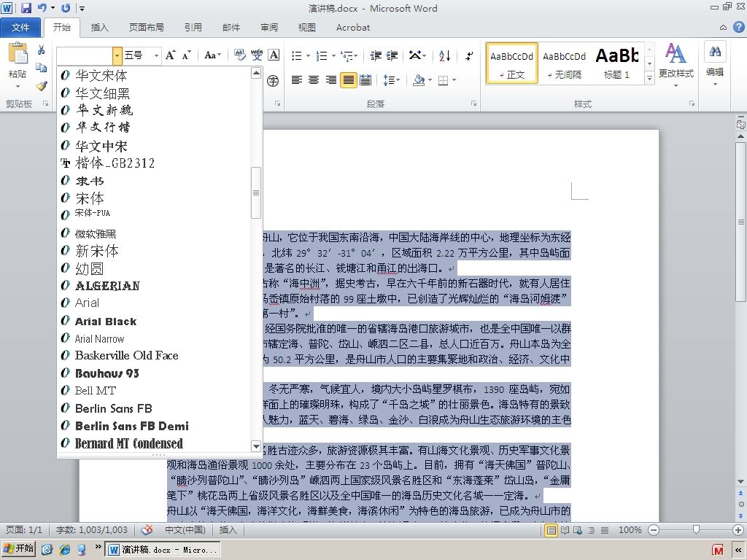Click the proofing status icon in status bar

[147, 529]
